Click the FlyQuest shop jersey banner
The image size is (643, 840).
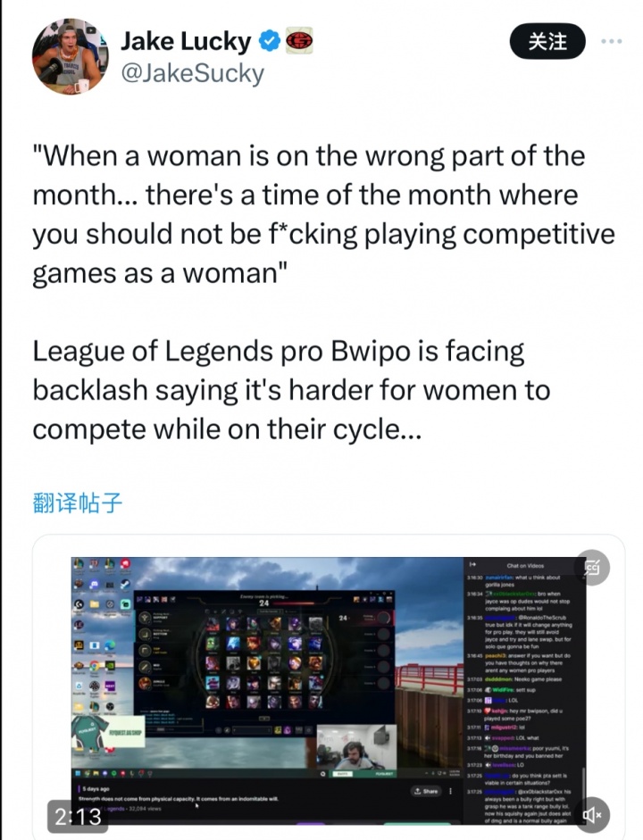107,733
